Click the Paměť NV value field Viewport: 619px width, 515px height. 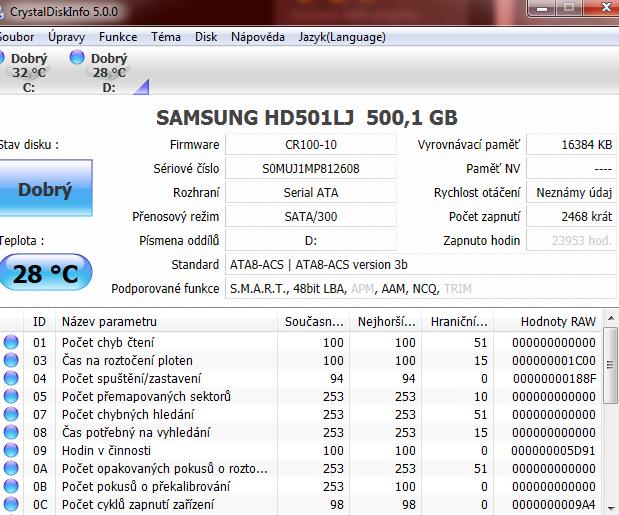pyautogui.click(x=572, y=169)
